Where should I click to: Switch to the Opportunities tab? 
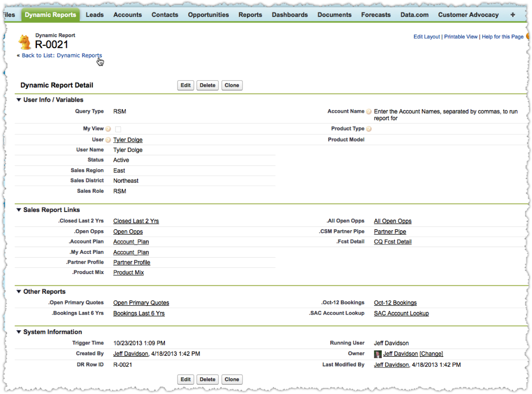[x=208, y=15]
